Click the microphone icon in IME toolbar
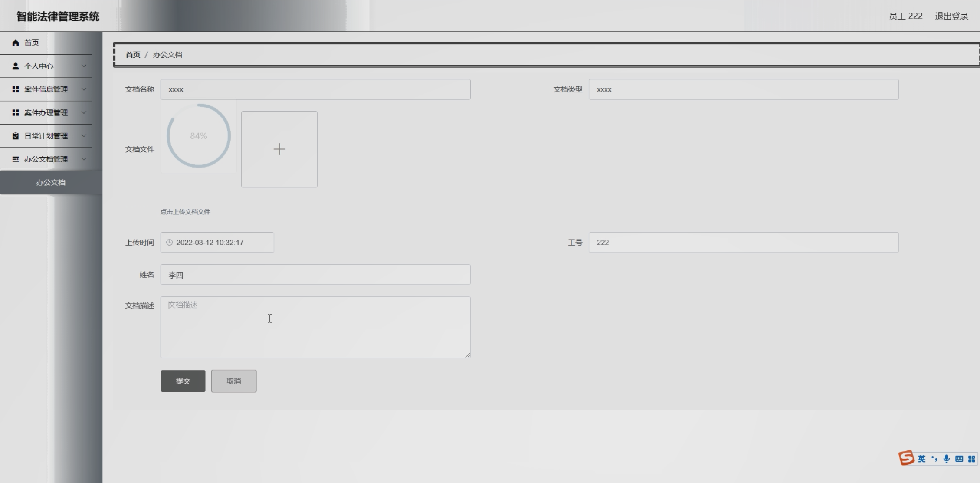Screen dimensions: 980x483 (x=947, y=459)
